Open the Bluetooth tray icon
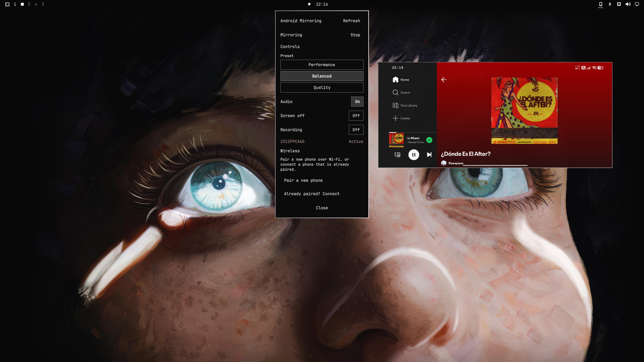644x362 pixels. coord(610,4)
